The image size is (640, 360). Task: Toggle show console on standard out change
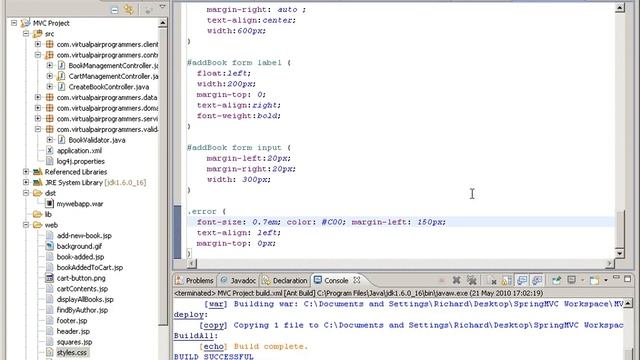pos(522,280)
